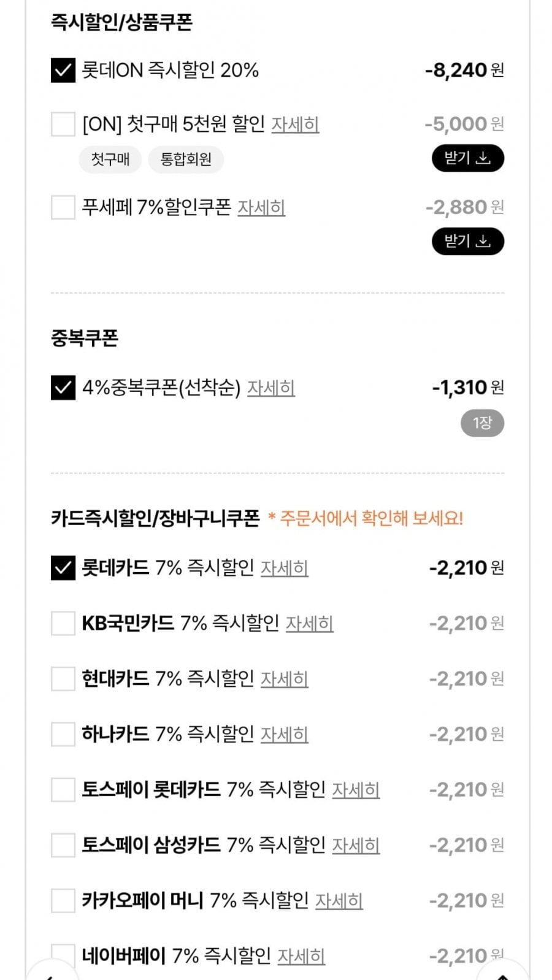The width and height of the screenshot is (552, 980).
Task: Download the 첫구매 5천원 coupon with 받기
Action: pyautogui.click(x=467, y=158)
